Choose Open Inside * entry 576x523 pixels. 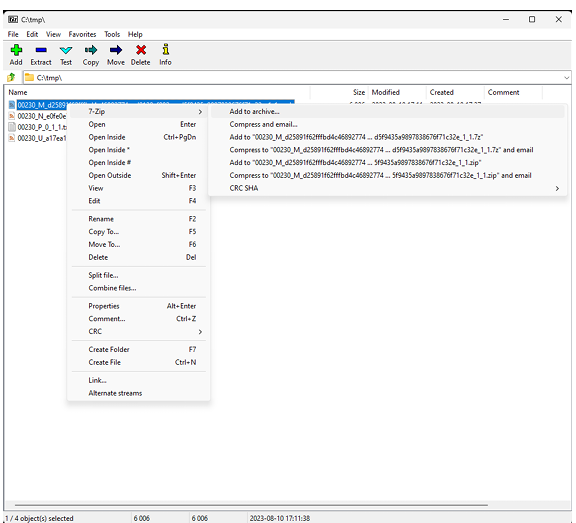click(x=139, y=150)
